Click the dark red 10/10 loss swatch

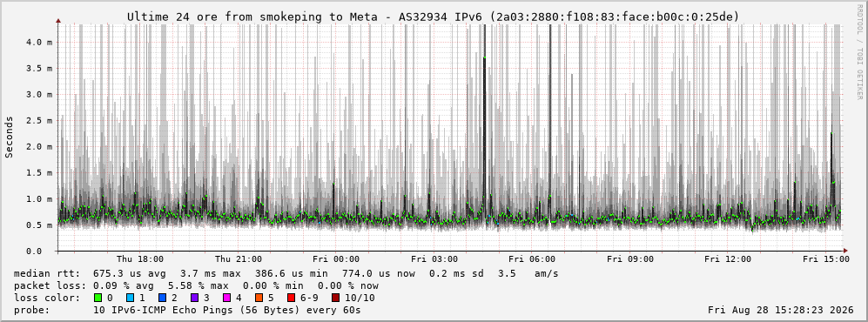pyautogui.click(x=335, y=298)
